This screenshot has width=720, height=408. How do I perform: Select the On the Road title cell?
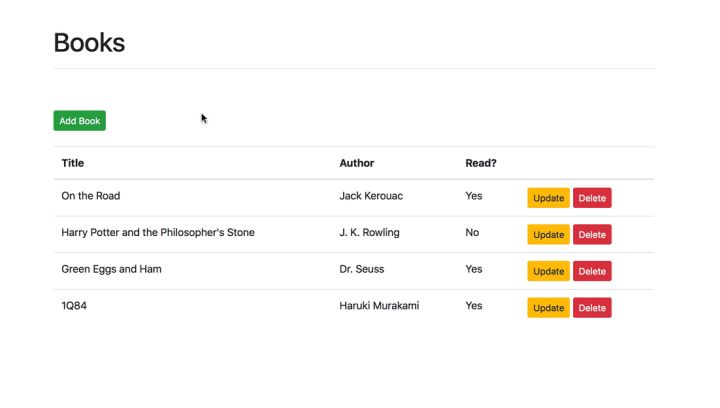90,196
